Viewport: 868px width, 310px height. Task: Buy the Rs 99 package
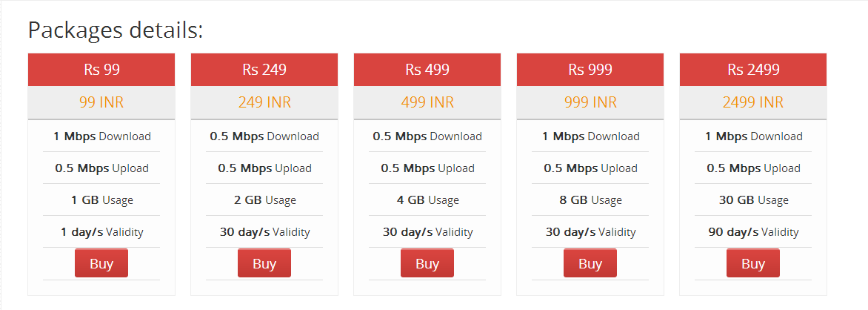(x=101, y=263)
